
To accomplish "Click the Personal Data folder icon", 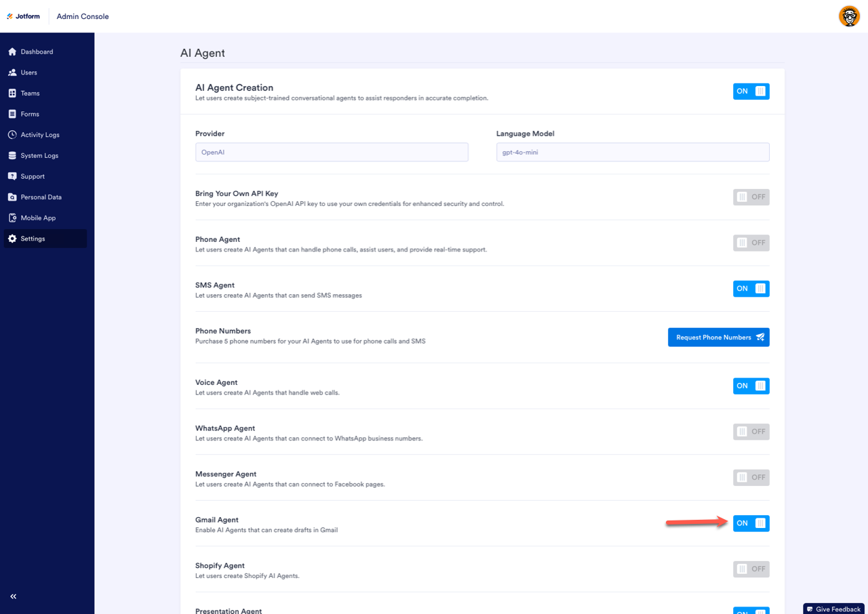I will 12,197.
